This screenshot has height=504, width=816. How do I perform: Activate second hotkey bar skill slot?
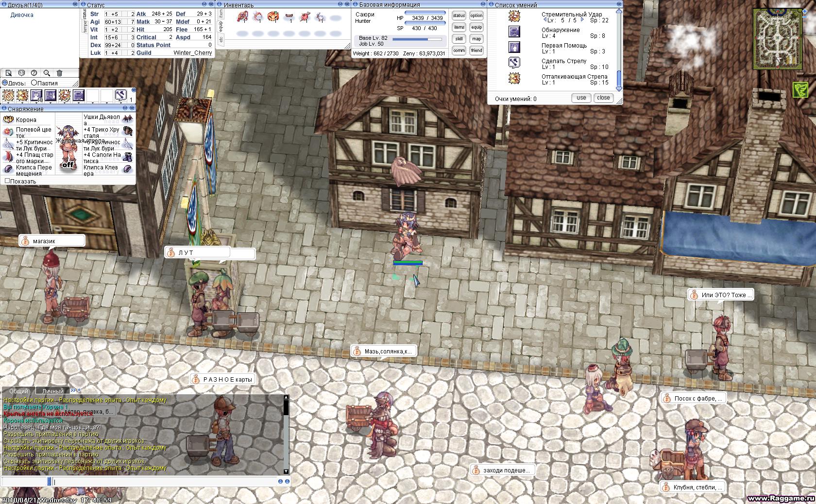coord(22,96)
